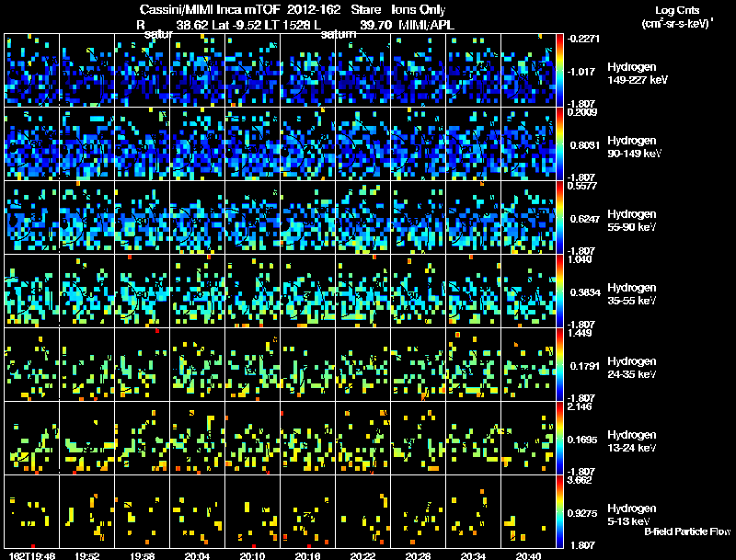Image resolution: width=736 pixels, height=560 pixels.
Task: Open the 20:22 panel in the 5-13 keV row
Action: coord(362,511)
